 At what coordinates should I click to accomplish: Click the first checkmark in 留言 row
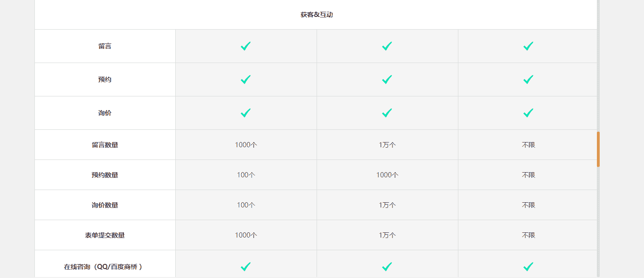(246, 46)
